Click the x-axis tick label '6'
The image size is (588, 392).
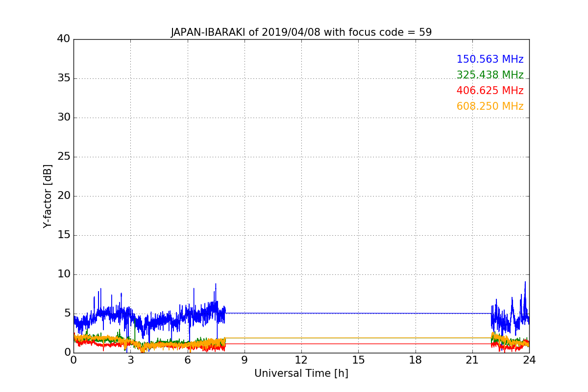click(188, 360)
